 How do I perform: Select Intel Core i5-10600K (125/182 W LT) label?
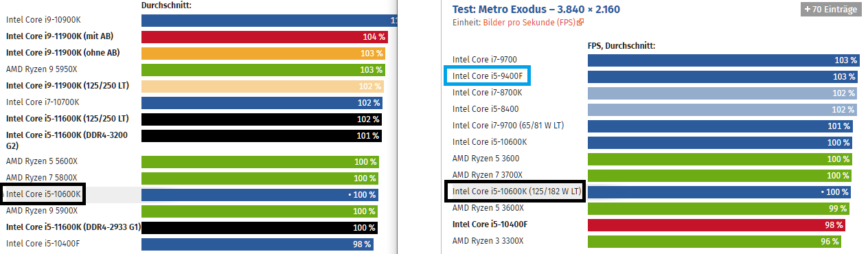[x=516, y=192]
